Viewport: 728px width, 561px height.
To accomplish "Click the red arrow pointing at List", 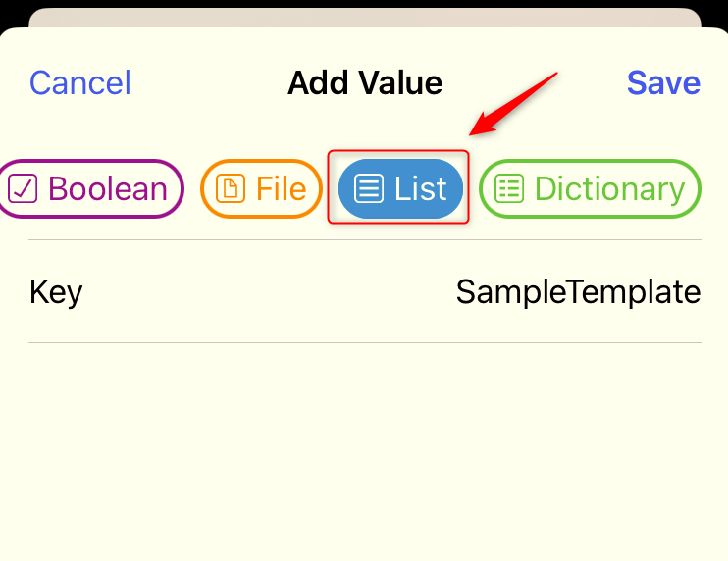I will pyautogui.click(x=513, y=104).
